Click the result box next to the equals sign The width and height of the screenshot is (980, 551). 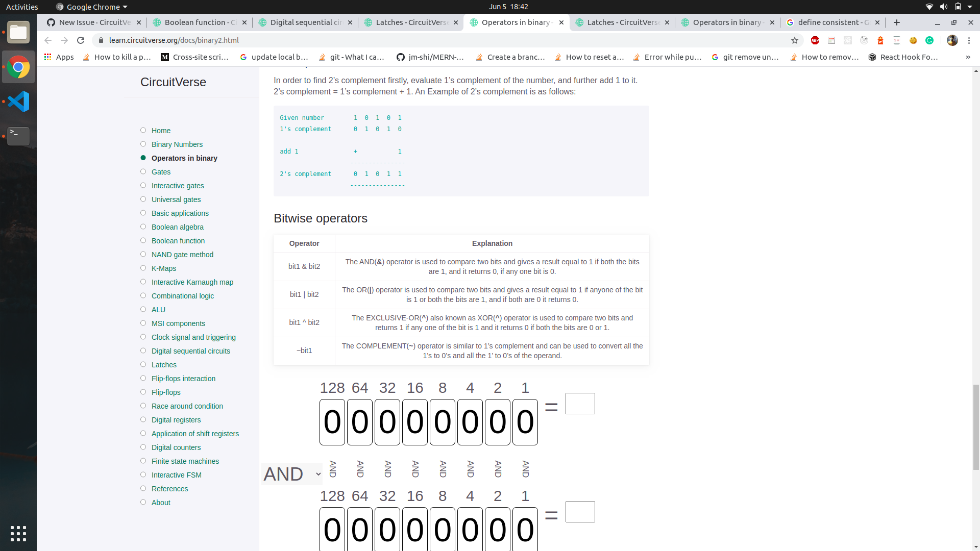[580, 403]
